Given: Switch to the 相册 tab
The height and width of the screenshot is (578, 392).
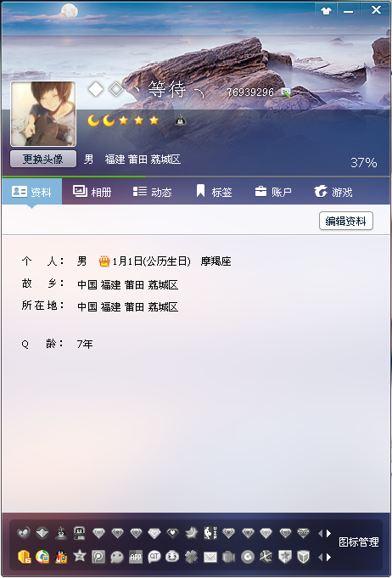Looking at the screenshot, I should 92,192.
